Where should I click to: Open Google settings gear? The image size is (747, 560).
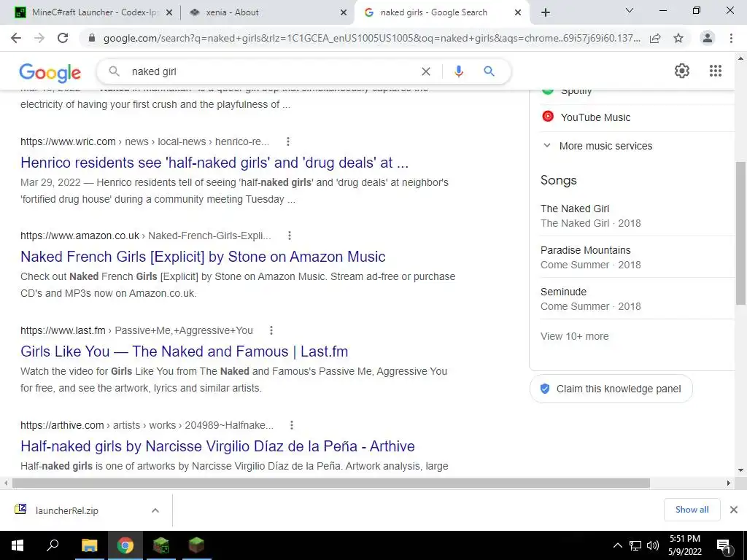682,71
